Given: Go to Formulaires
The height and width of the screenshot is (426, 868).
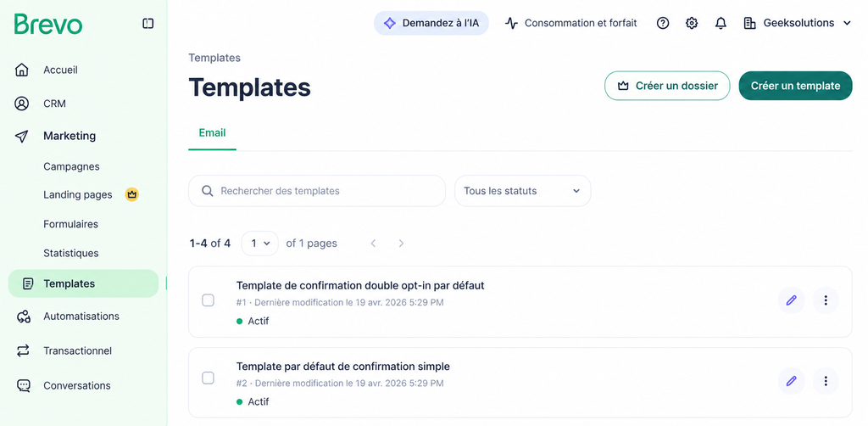Looking at the screenshot, I should tap(71, 224).
